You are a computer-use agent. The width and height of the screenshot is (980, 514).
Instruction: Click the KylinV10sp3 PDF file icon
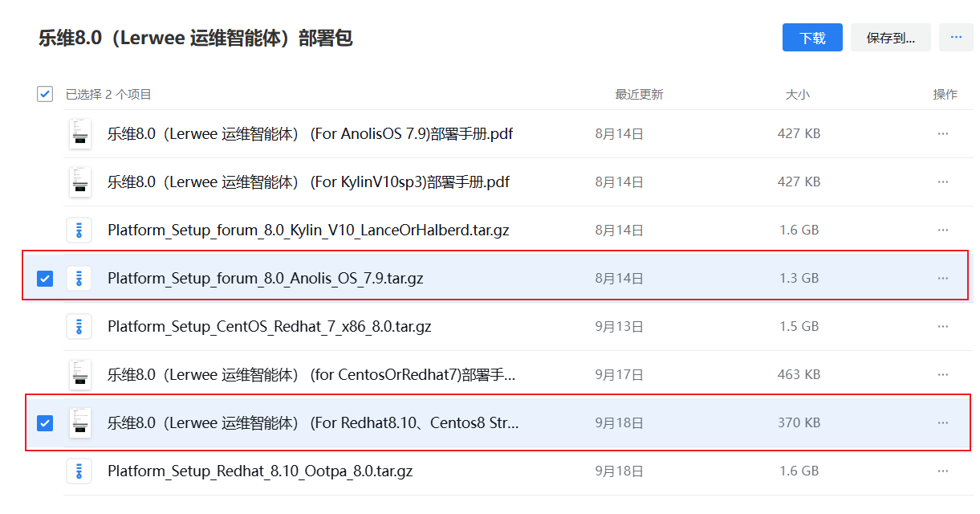[79, 182]
